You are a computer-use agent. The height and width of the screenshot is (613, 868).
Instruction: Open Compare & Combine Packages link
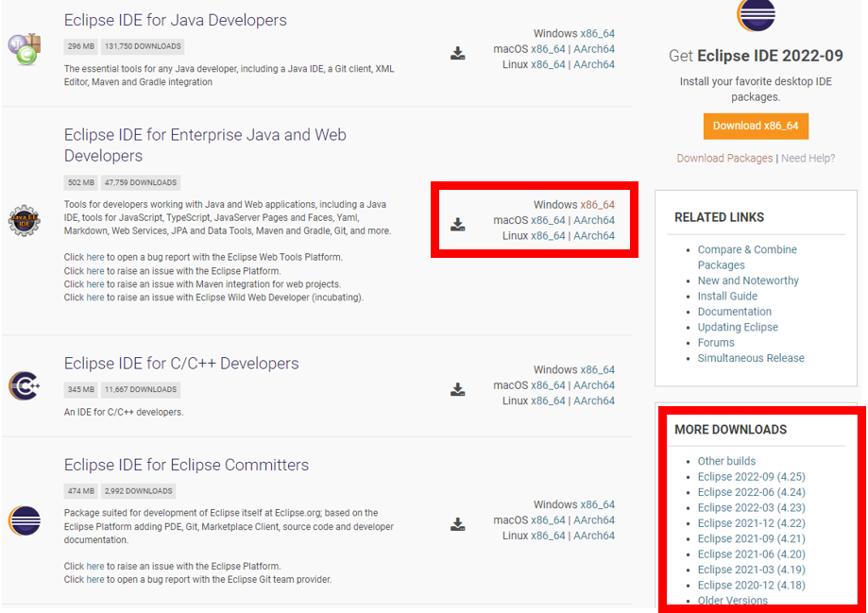click(x=747, y=258)
